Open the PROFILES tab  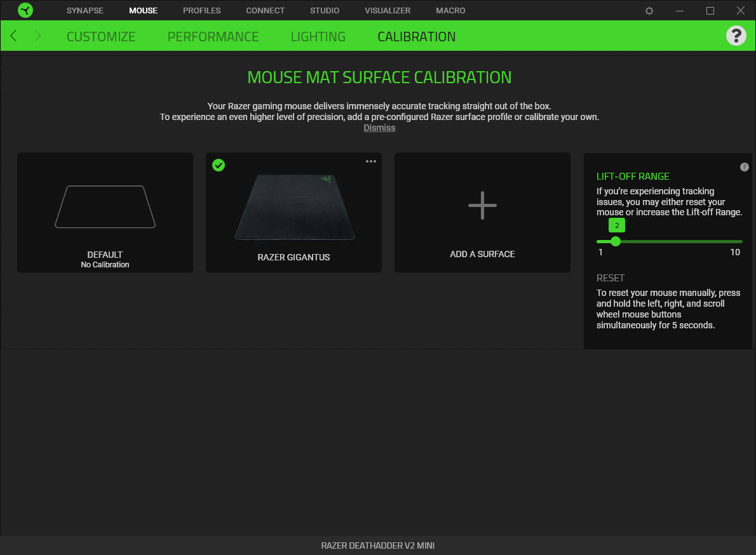point(201,11)
